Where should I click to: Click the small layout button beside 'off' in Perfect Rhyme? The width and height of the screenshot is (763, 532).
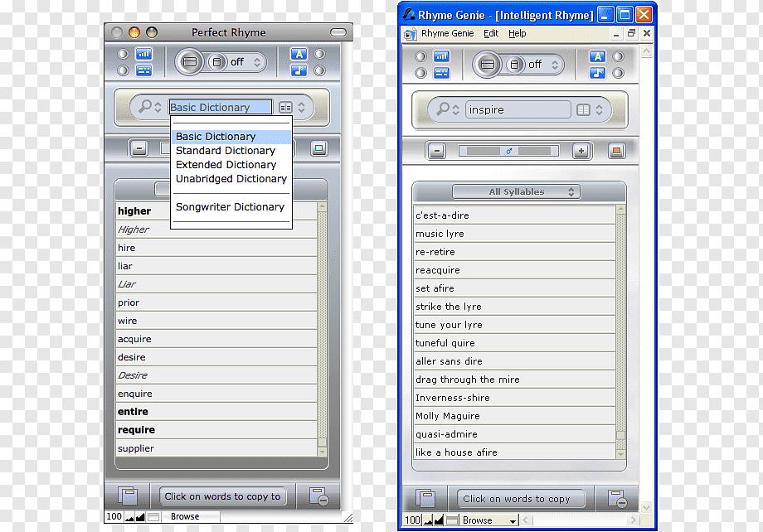click(217, 62)
